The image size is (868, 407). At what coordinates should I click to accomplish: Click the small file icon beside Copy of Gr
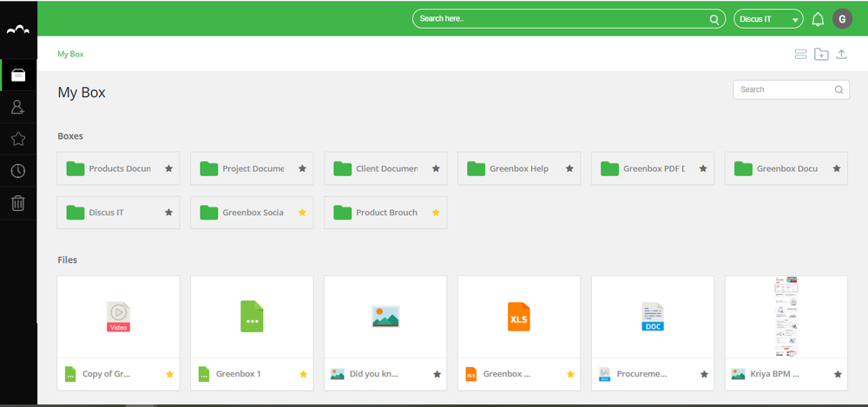point(69,374)
